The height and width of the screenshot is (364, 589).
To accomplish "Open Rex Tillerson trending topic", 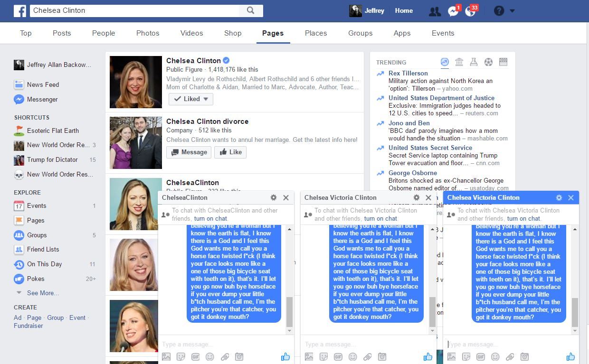I will coord(408,73).
